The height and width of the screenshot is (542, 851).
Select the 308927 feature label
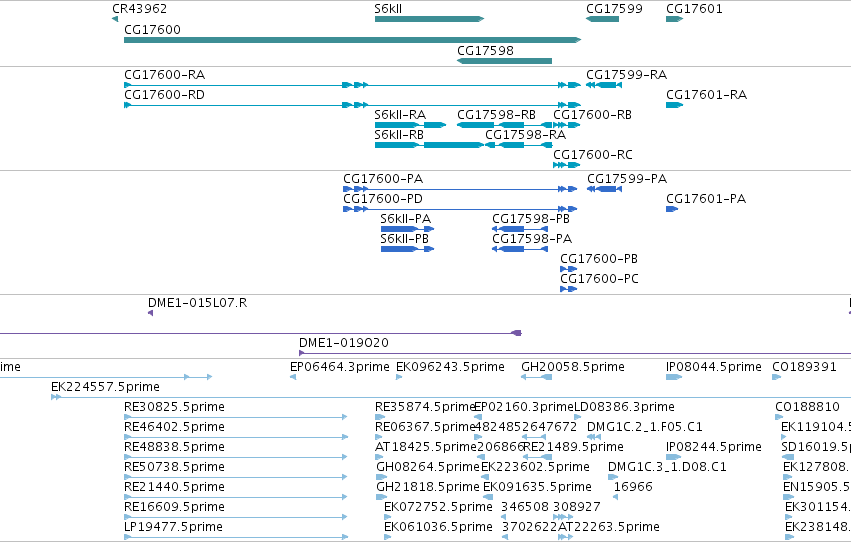point(577,507)
